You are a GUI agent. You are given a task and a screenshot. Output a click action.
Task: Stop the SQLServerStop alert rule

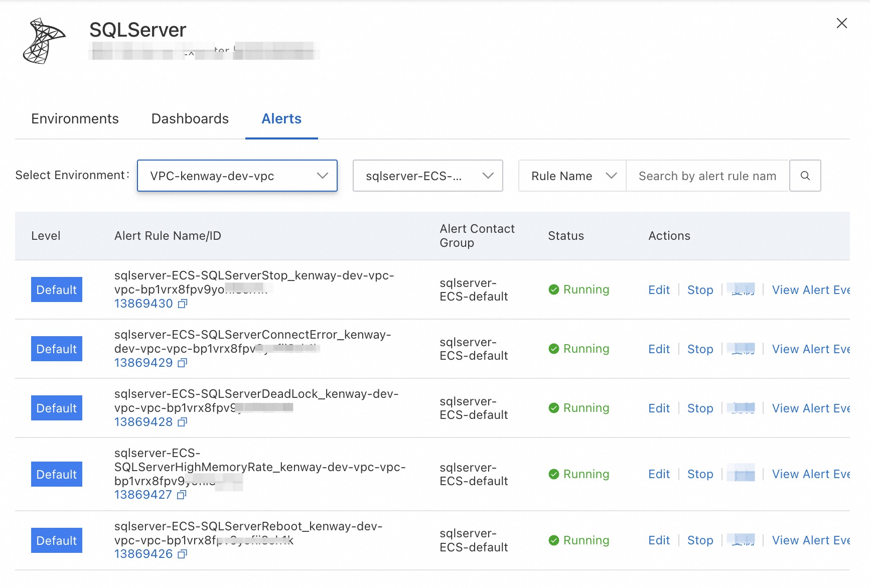(700, 290)
